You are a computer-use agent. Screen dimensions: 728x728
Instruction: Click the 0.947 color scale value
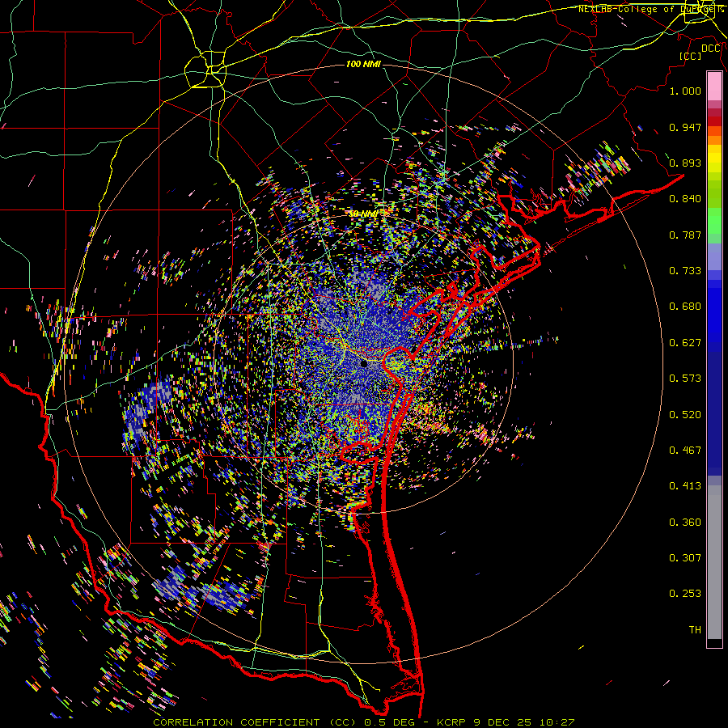tap(685, 127)
